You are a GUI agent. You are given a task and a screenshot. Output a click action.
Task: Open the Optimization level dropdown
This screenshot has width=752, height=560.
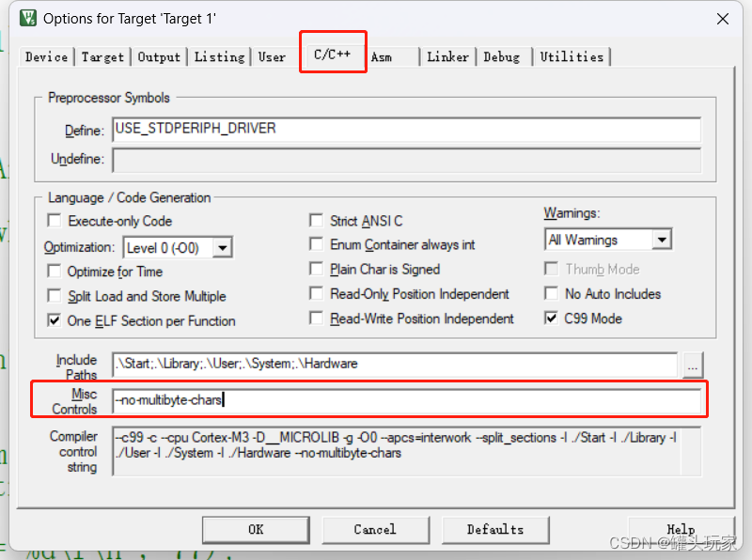[223, 246]
